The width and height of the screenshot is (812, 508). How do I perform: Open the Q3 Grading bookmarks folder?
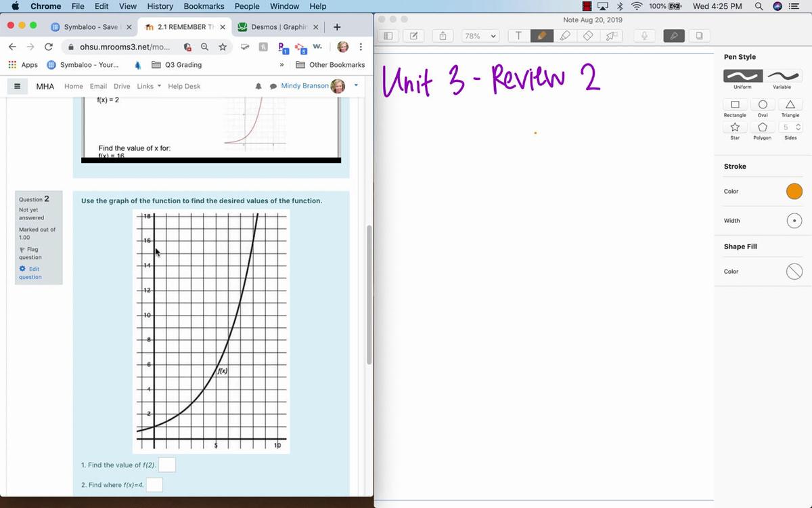[176, 65]
